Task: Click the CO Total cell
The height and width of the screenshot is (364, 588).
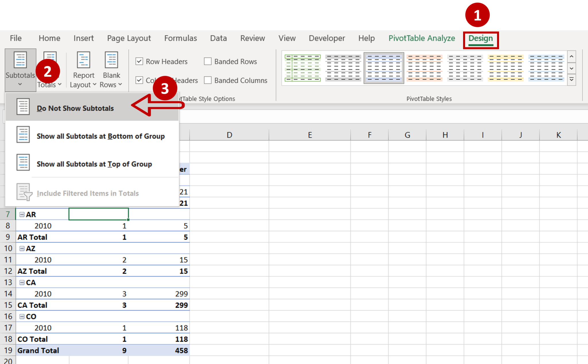Action: (42, 339)
